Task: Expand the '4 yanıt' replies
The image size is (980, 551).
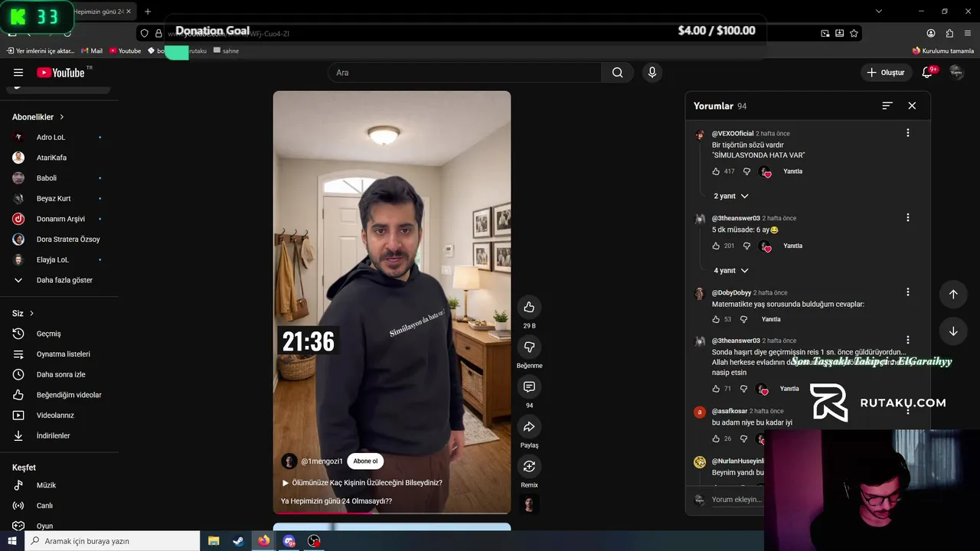Action: (x=730, y=270)
